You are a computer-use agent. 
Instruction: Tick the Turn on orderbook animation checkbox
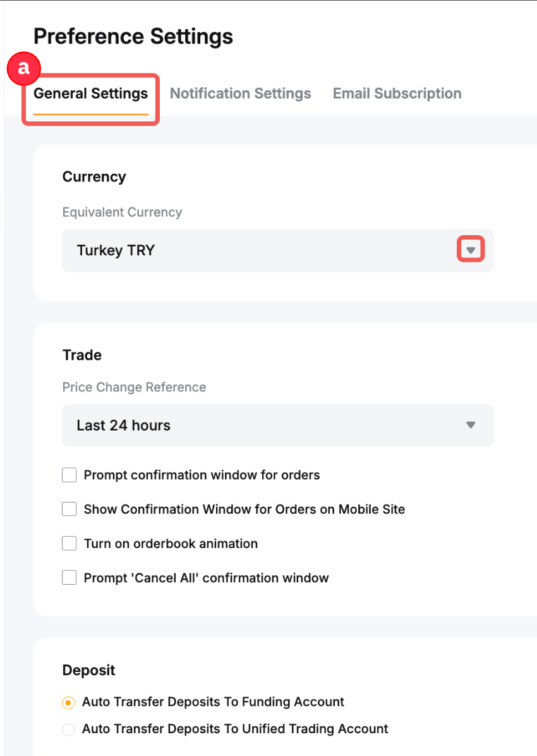tap(69, 543)
